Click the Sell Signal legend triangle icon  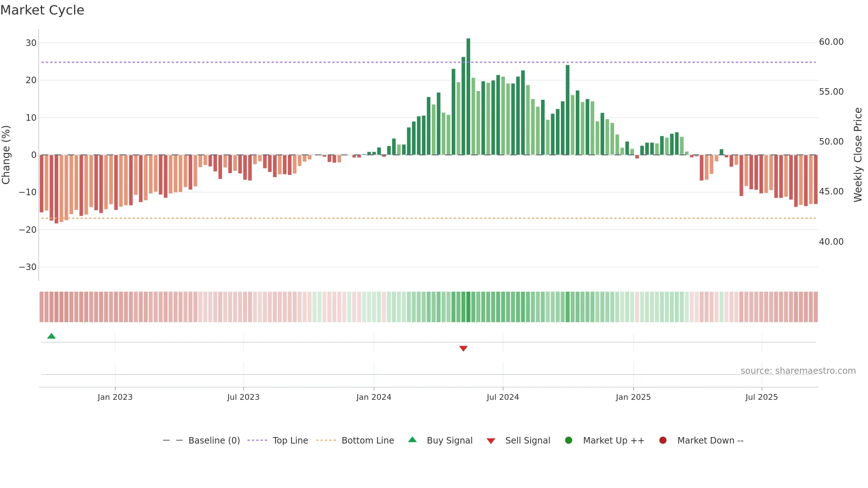pos(491,441)
